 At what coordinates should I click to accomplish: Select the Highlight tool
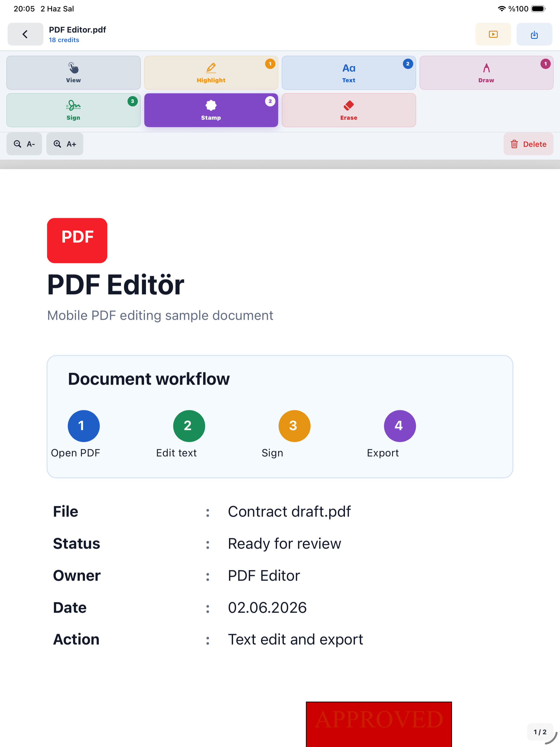click(x=211, y=72)
